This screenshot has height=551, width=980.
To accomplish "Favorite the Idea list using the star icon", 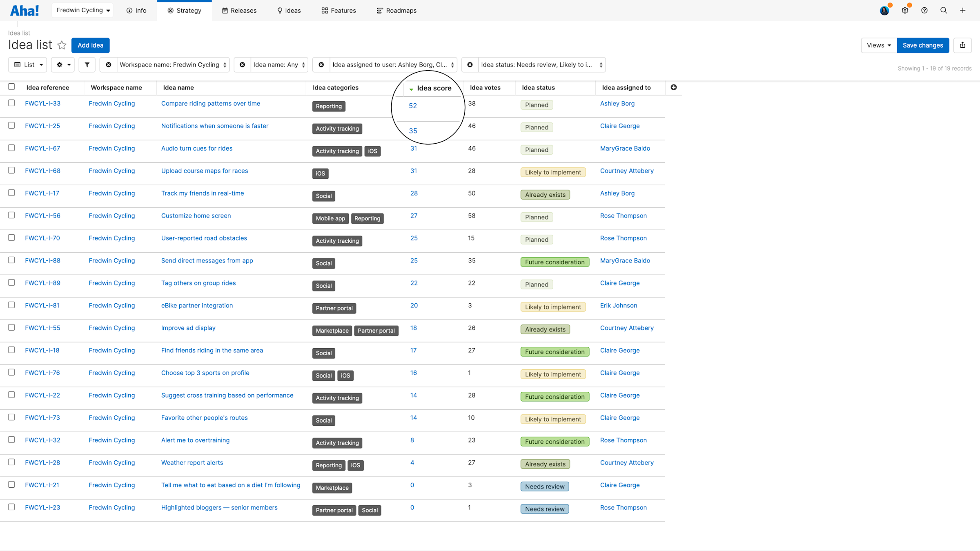I will tap(62, 45).
